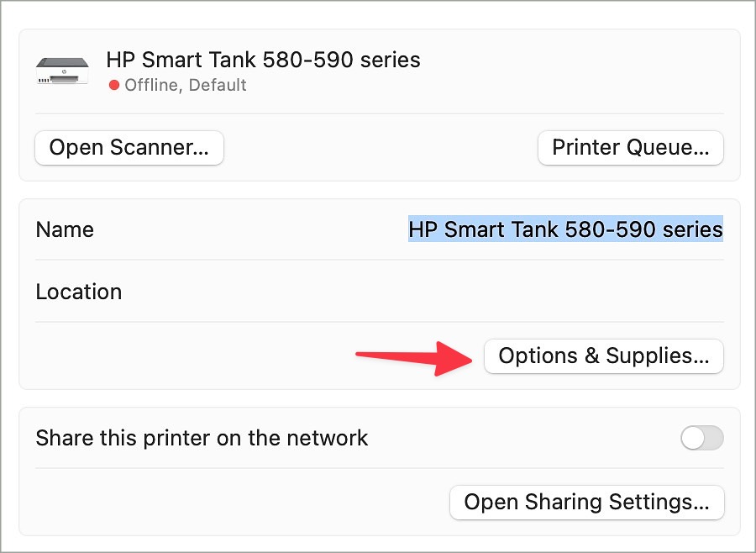The image size is (756, 553).
Task: Click the 'Default' status word
Action: pos(218,86)
